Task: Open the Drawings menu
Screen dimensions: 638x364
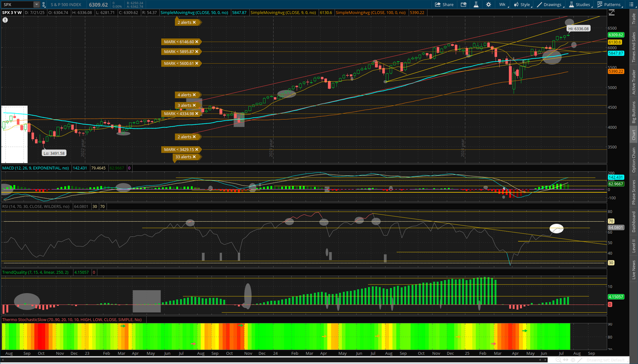Action: pos(550,4)
